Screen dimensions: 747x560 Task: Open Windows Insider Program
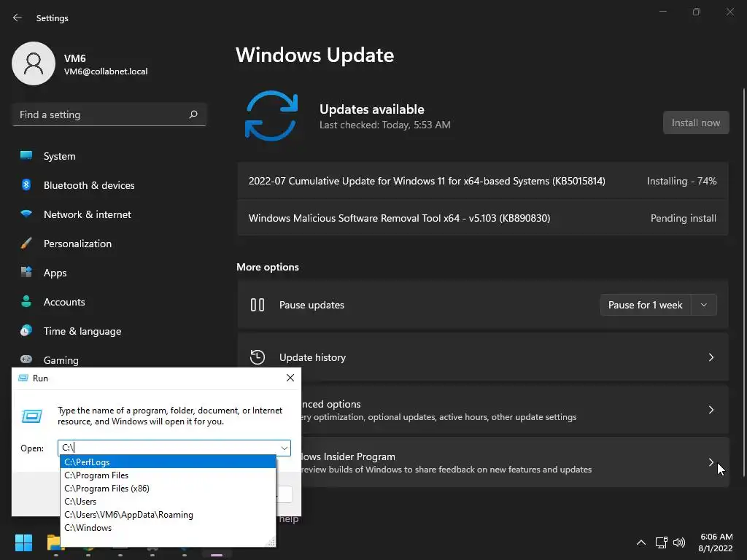tap(514, 462)
